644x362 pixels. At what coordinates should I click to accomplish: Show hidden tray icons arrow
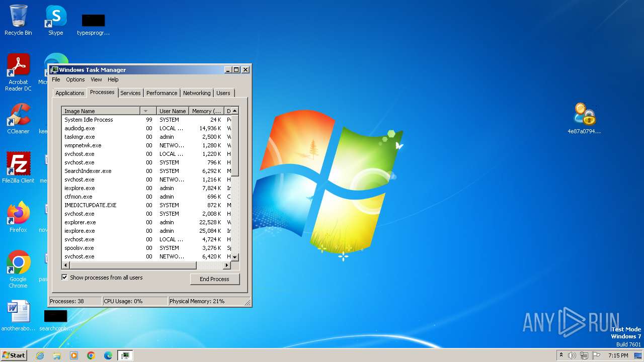click(561, 355)
